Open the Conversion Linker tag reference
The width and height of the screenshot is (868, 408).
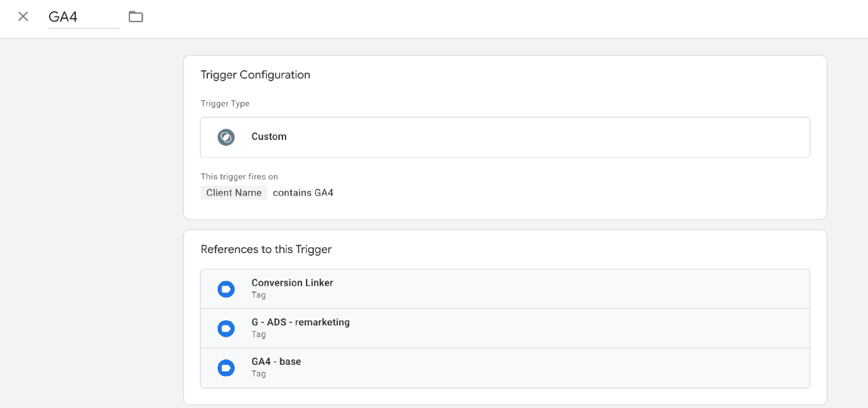coord(505,289)
